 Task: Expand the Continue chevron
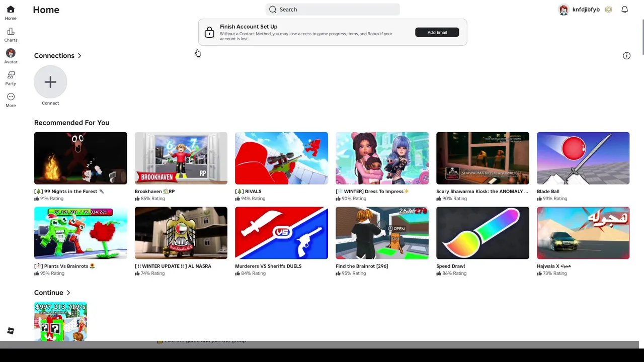[68, 293]
